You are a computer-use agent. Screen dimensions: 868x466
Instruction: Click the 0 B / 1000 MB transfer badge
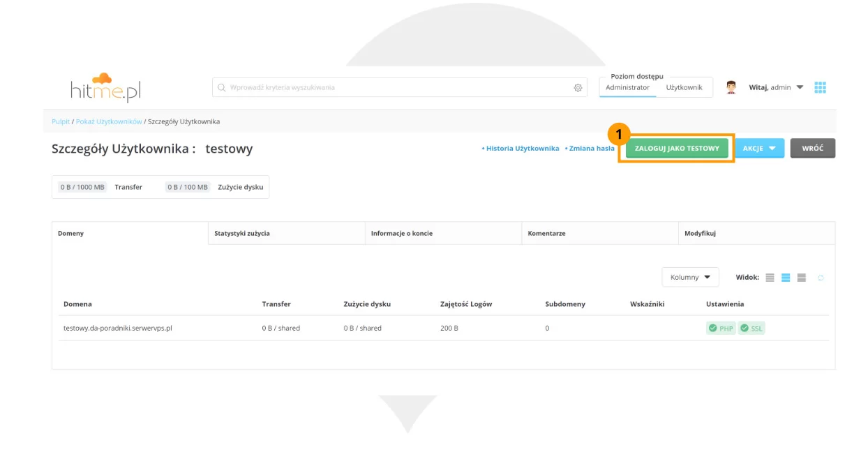click(x=82, y=187)
